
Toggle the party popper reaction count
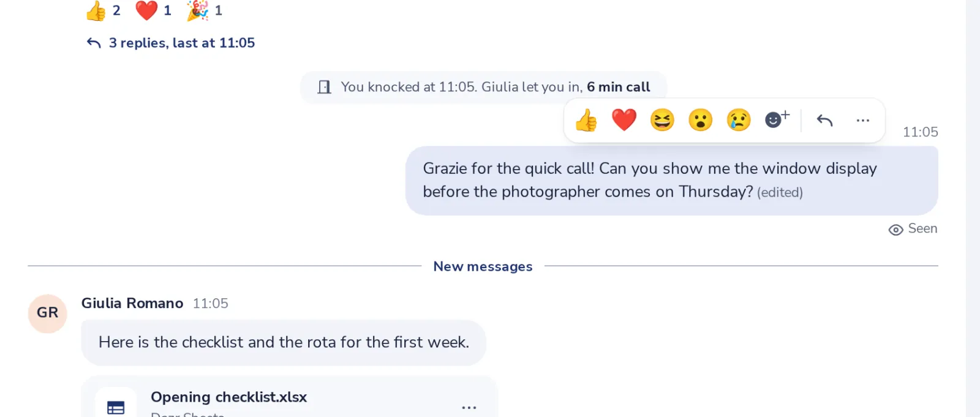tap(205, 10)
